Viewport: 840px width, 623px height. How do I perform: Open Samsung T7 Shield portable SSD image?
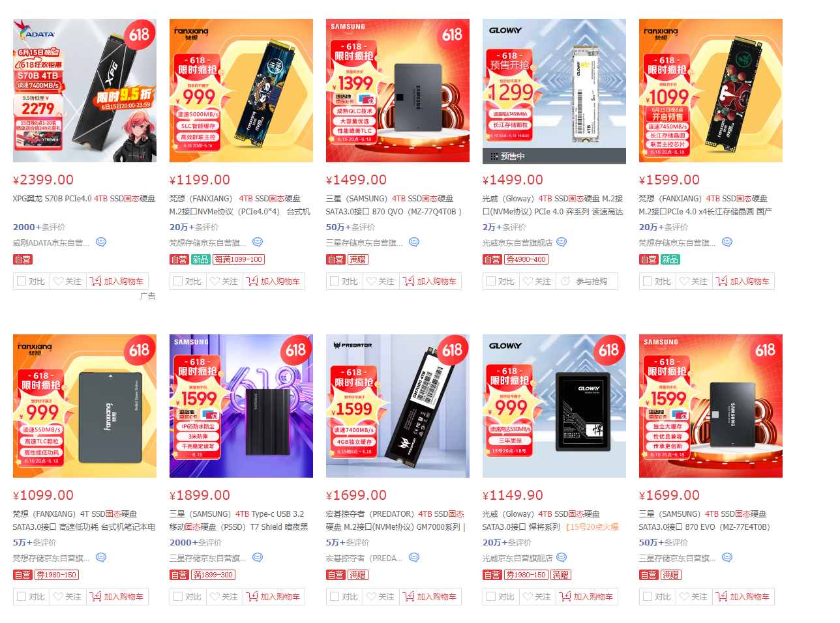241,406
